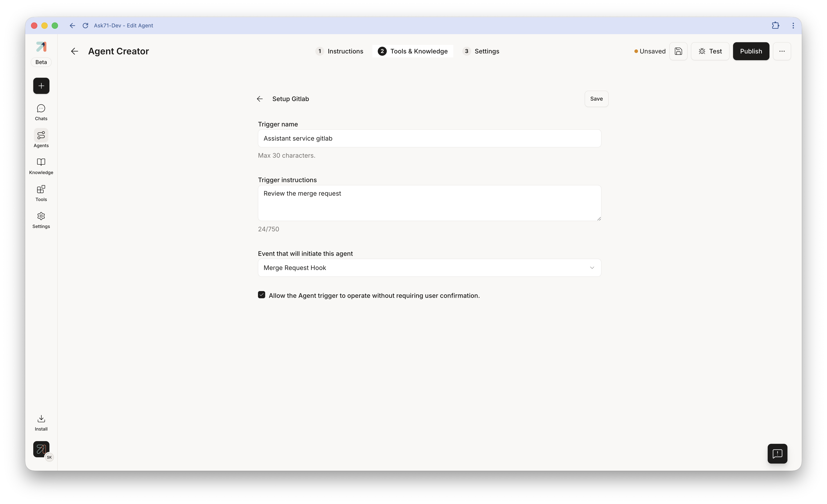Click the 24/750 character counter
Viewport: 827px width, 504px height.
[x=269, y=229]
